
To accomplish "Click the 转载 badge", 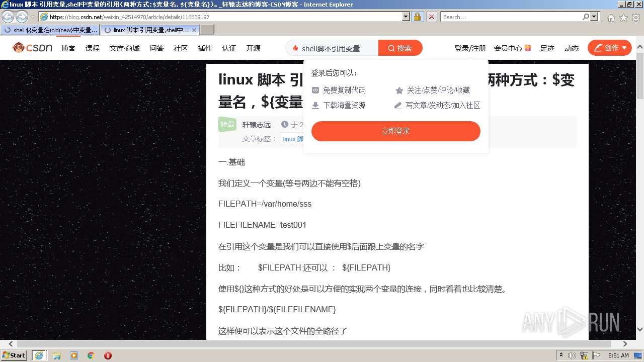I will pos(227,124).
